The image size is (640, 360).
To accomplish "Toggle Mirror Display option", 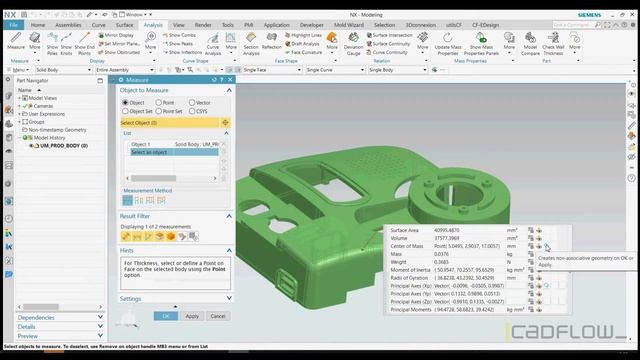I will pos(116,36).
